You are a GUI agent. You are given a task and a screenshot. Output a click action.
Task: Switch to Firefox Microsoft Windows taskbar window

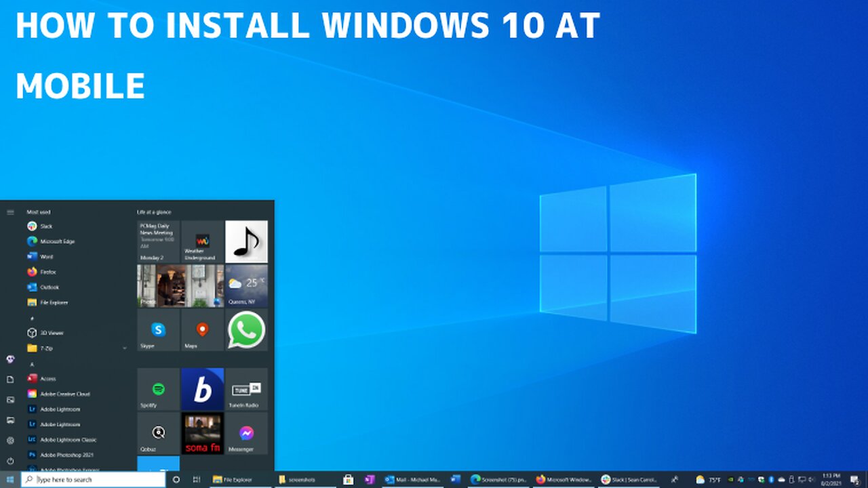point(564,479)
